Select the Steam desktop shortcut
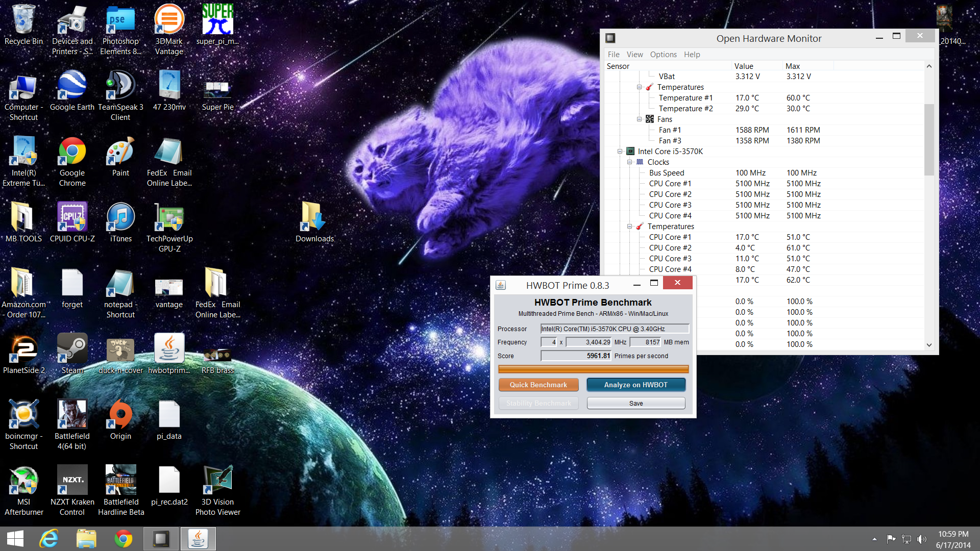 click(72, 354)
